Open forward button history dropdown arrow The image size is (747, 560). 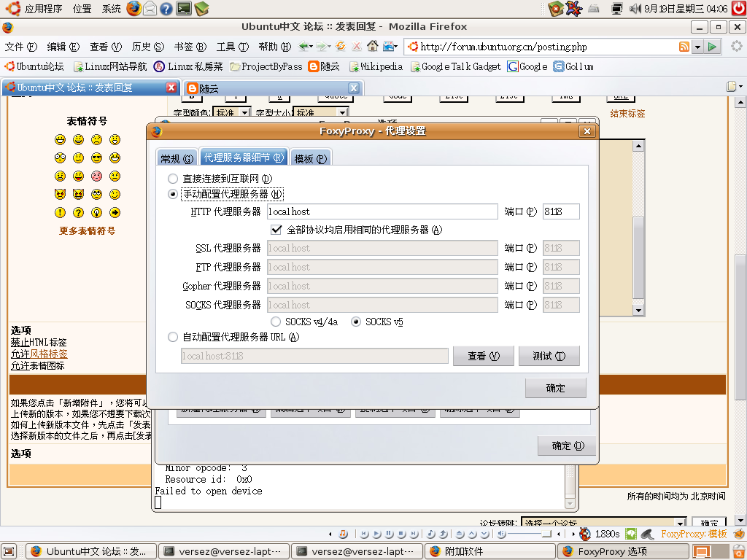coord(330,47)
